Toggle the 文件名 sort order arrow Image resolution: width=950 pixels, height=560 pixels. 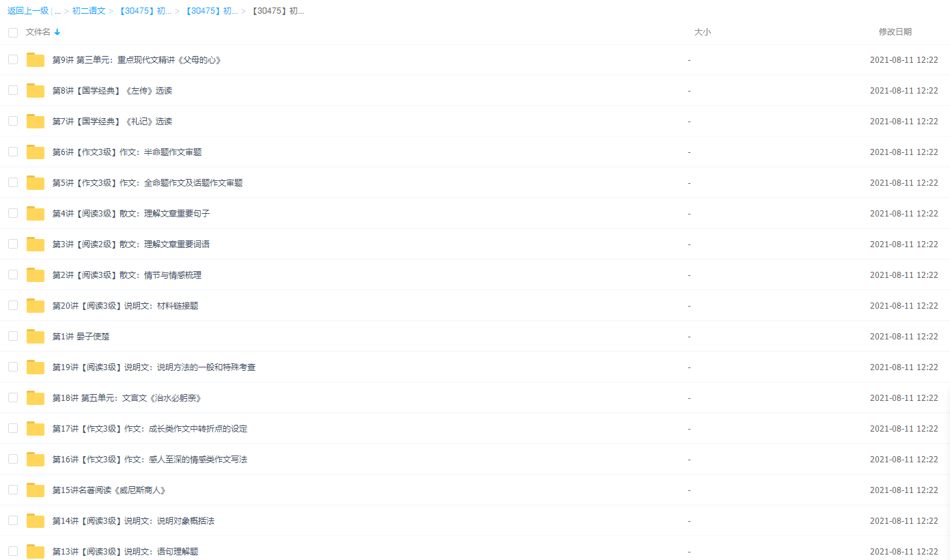(57, 31)
